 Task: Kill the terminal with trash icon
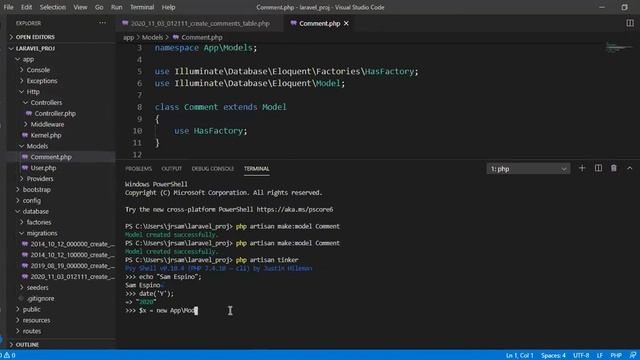point(613,168)
